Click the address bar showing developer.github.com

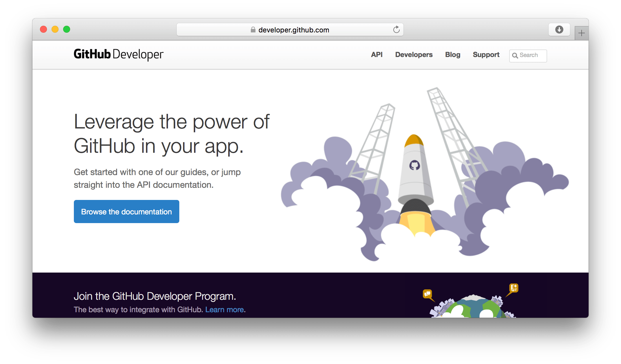[x=293, y=30]
